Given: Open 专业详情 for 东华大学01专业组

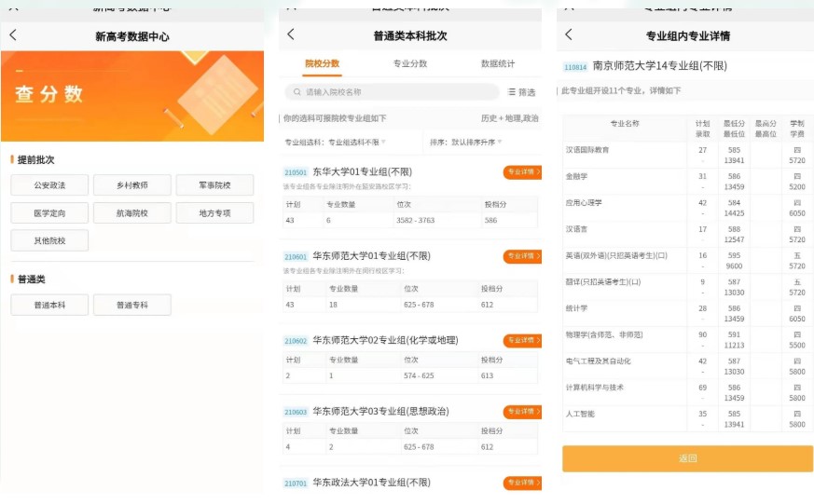Looking at the screenshot, I should (x=521, y=172).
